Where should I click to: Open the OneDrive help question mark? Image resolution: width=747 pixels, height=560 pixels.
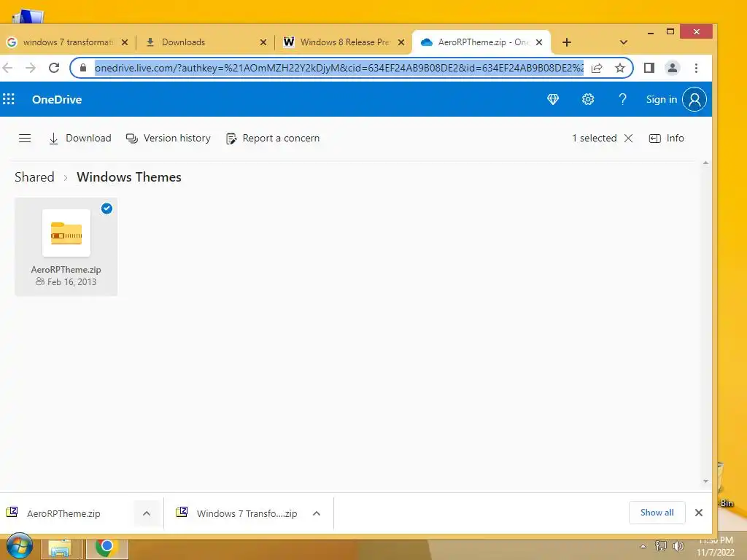pyautogui.click(x=622, y=99)
